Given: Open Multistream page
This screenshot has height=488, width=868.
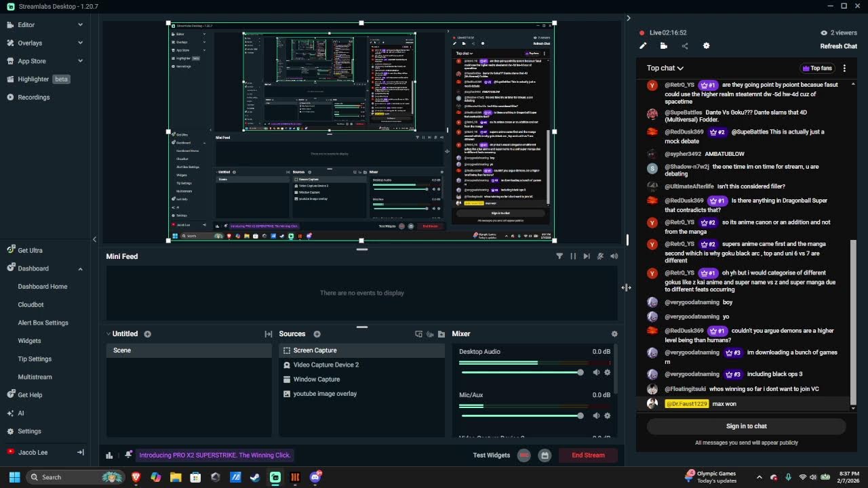Looking at the screenshot, I should pos(35,377).
